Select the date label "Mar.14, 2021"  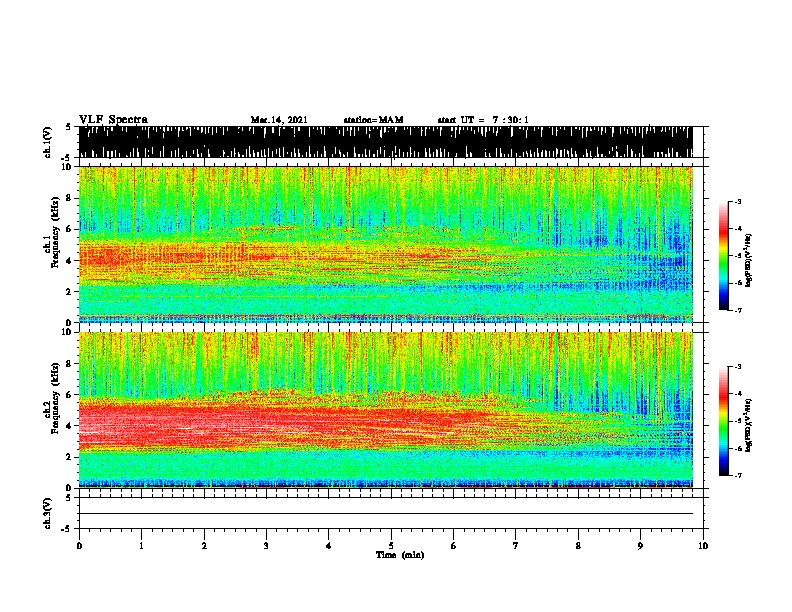(279, 120)
